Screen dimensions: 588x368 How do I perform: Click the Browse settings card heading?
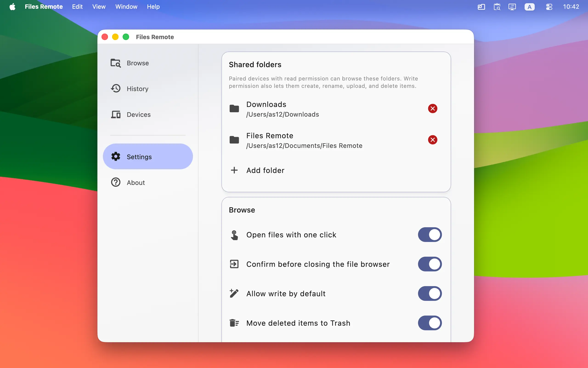pyautogui.click(x=242, y=210)
